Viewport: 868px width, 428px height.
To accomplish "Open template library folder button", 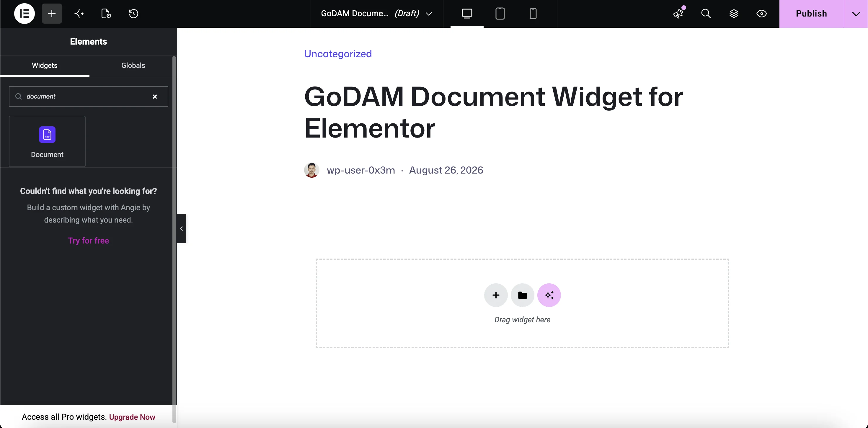I will tap(522, 295).
